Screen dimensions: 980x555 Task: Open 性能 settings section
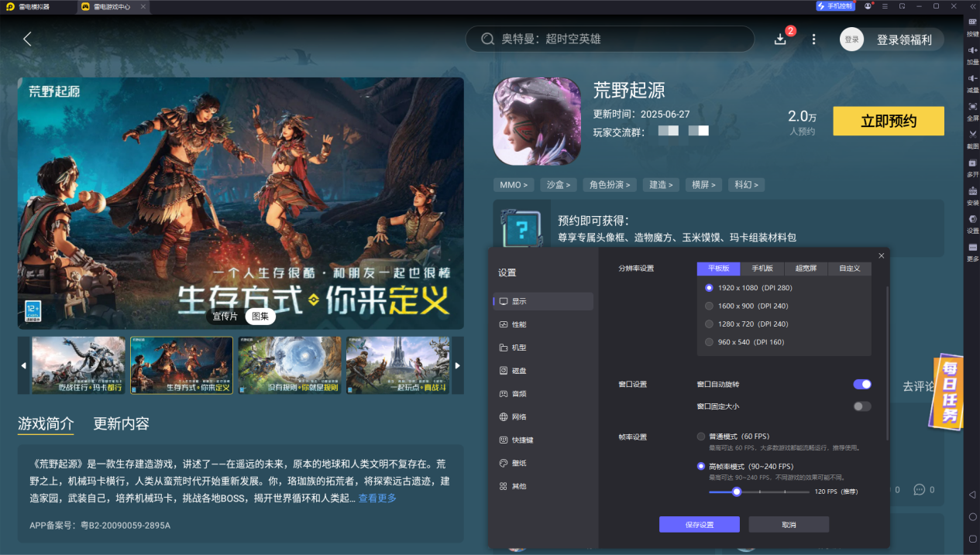click(x=543, y=324)
